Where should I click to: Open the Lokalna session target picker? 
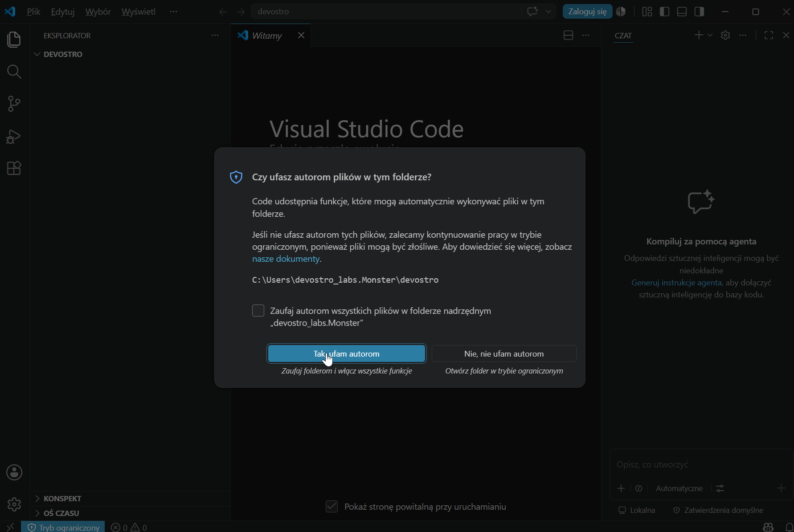pyautogui.click(x=637, y=510)
